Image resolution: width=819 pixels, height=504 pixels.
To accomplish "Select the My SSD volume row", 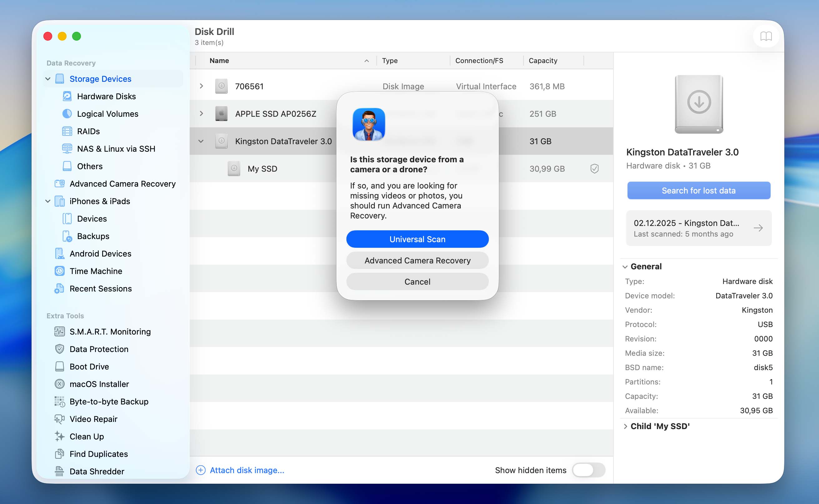I will (401, 169).
